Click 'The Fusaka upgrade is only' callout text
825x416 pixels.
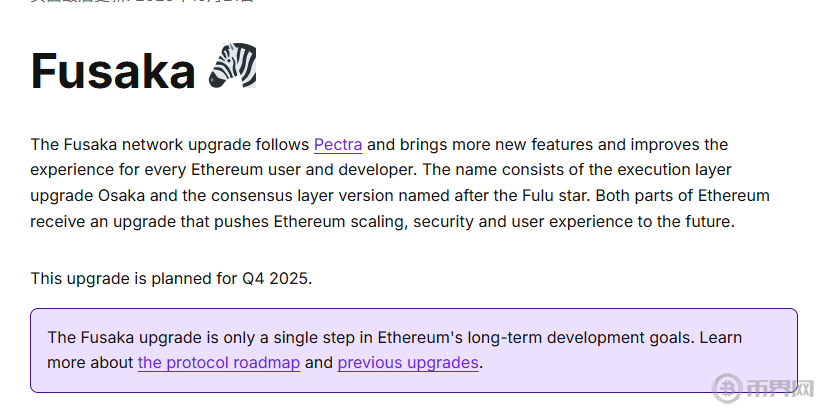click(145, 337)
